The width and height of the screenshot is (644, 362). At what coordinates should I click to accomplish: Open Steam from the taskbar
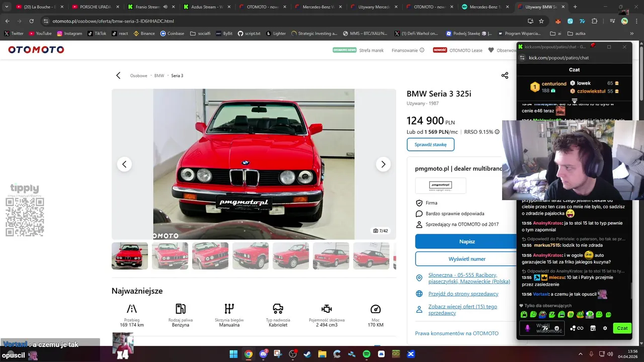307,354
